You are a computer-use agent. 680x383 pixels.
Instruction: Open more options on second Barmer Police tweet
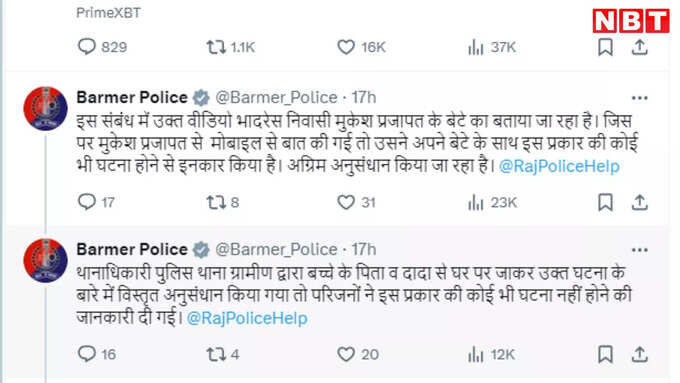640,250
